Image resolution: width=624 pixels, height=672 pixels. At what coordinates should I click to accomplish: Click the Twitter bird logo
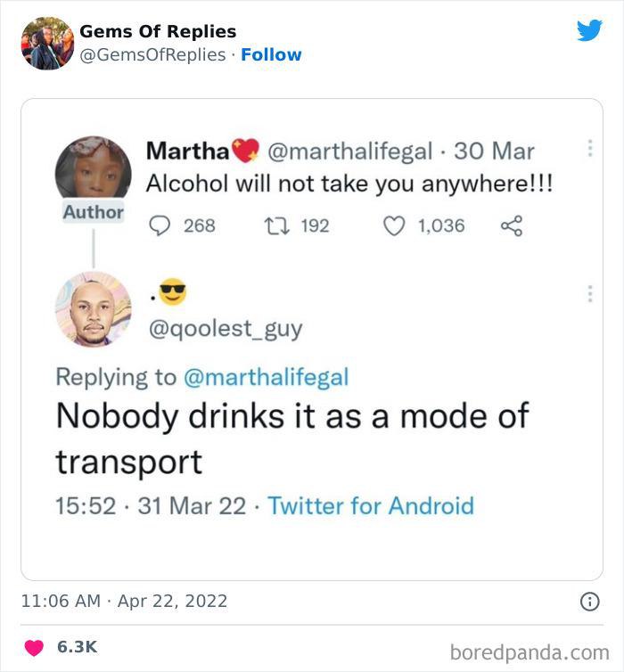[589, 31]
